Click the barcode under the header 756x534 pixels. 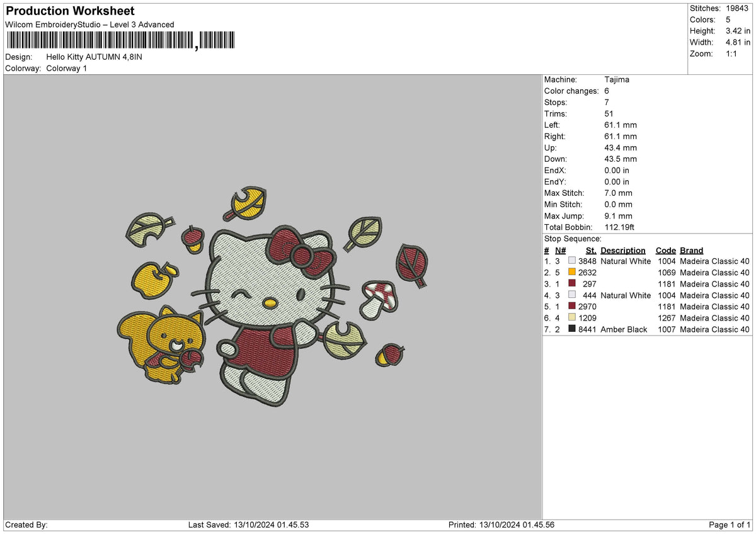tap(120, 40)
